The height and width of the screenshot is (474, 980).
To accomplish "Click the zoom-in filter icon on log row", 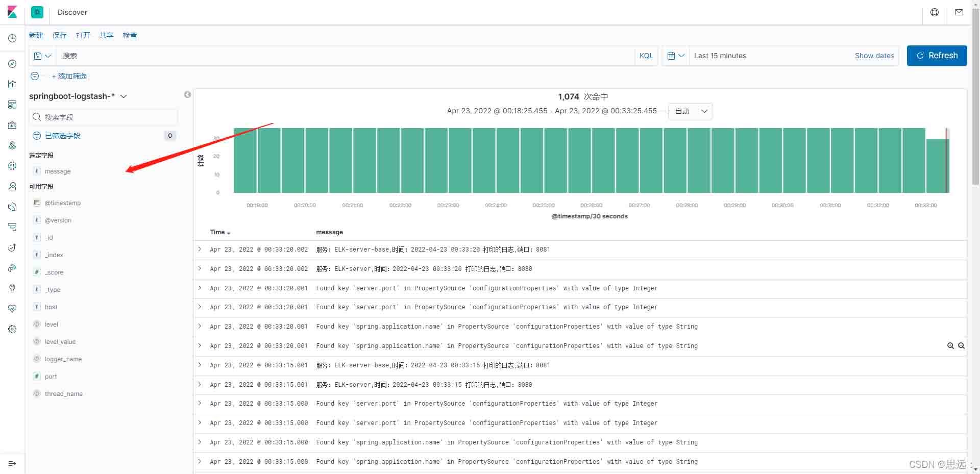I will coord(950,346).
